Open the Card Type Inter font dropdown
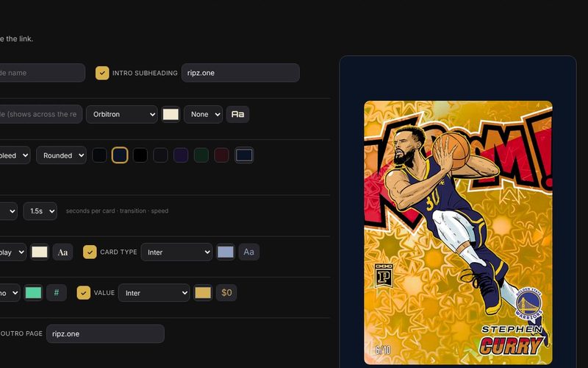This screenshot has height=368, width=588. click(176, 252)
